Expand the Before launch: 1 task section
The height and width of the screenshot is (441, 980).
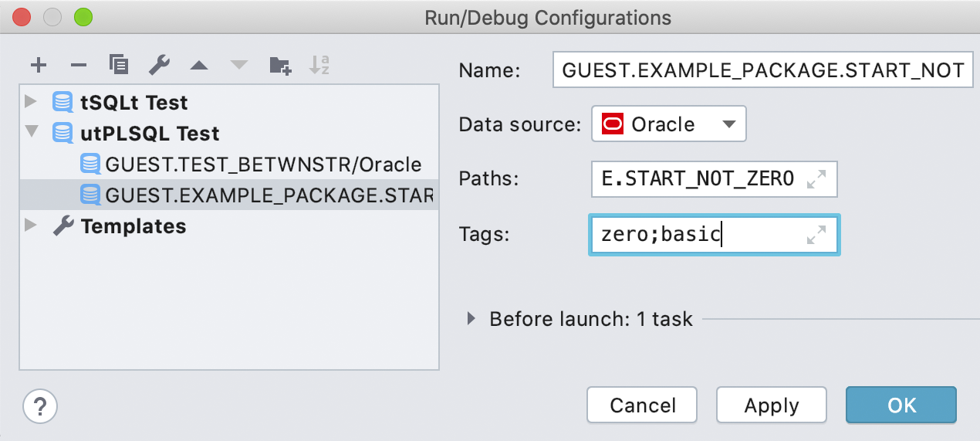(471, 318)
